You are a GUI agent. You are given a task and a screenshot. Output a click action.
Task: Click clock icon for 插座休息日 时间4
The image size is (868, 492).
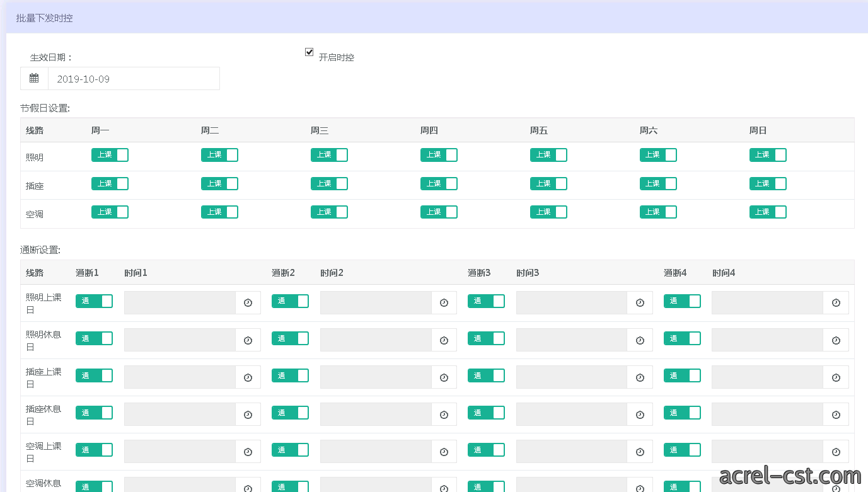[x=836, y=415]
